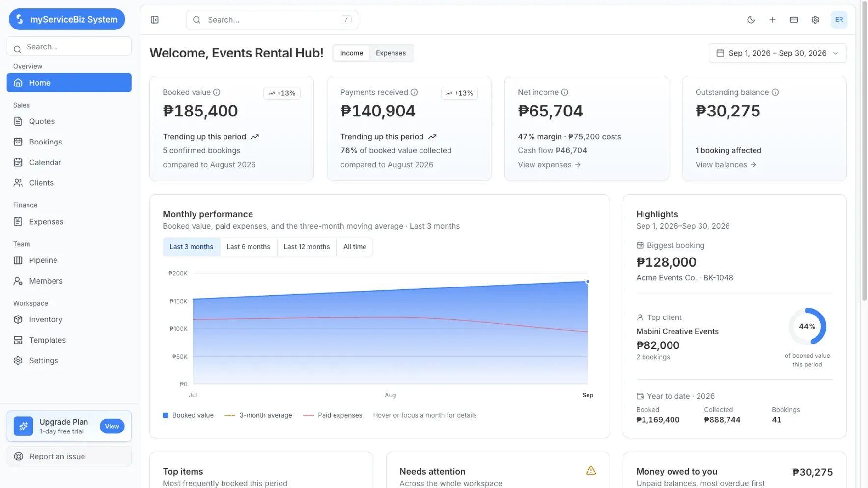
Task: Click the plus add icon
Action: click(x=772, y=20)
